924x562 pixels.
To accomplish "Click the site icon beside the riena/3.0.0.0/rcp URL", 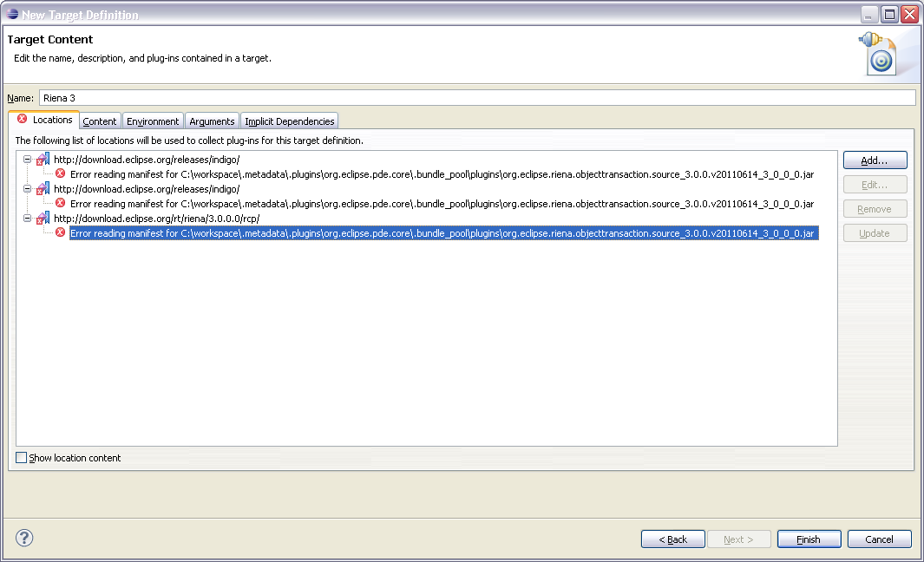I will click(x=43, y=218).
